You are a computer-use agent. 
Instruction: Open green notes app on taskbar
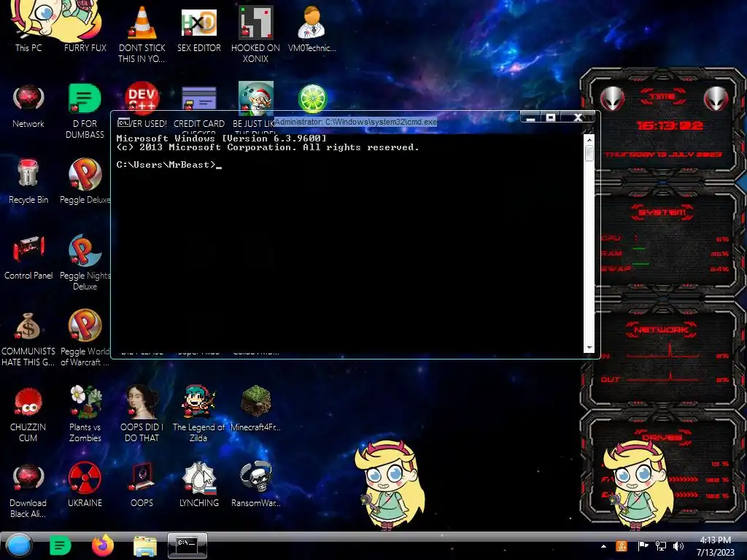[x=60, y=545]
